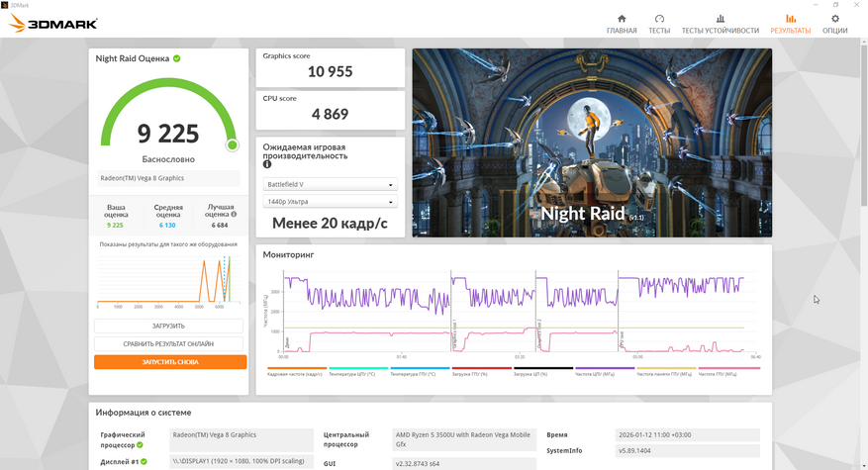Switch to ТЕСТЫ УСТОЙЧИВОСТИ stress tests
The height and width of the screenshot is (470, 868).
click(x=721, y=25)
